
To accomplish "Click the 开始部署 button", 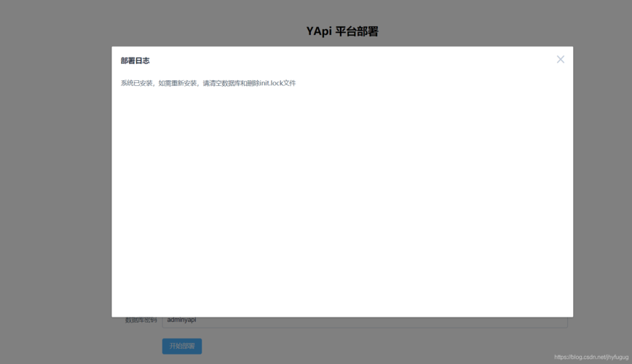I will tap(182, 346).
